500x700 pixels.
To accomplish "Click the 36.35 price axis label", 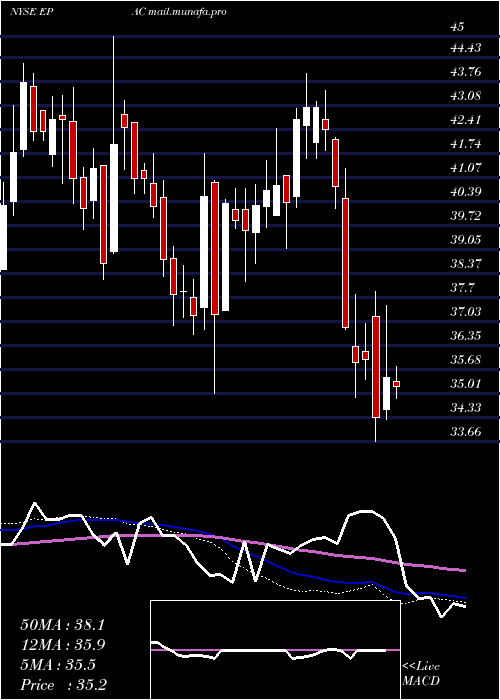I will [466, 336].
